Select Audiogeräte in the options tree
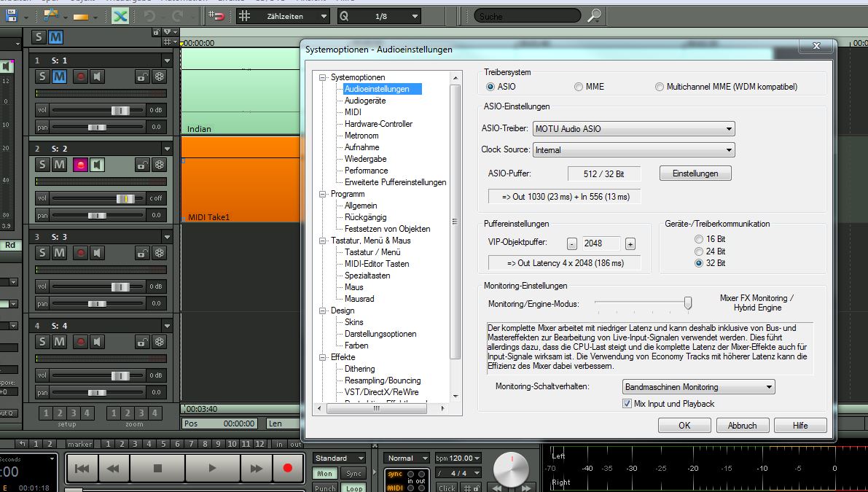The height and width of the screenshot is (492, 868). (365, 101)
